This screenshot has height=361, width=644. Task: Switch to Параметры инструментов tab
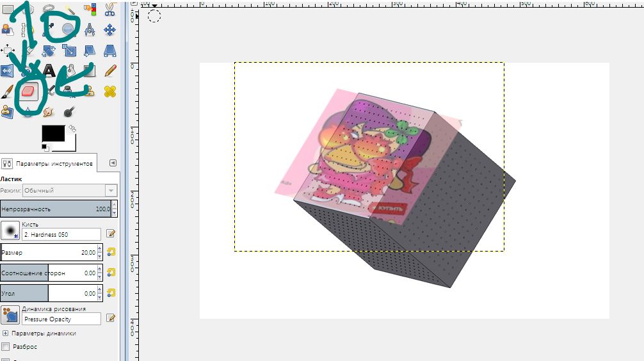tap(48, 163)
